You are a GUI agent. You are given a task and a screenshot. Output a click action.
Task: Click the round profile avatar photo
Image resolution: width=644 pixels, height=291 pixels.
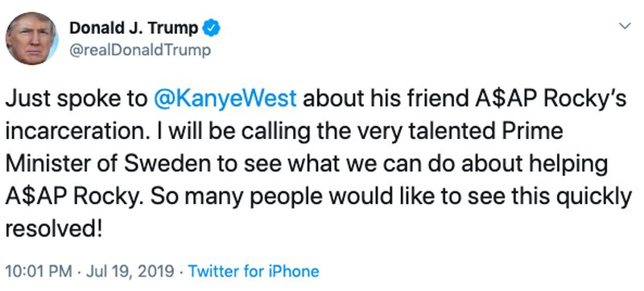click(32, 38)
